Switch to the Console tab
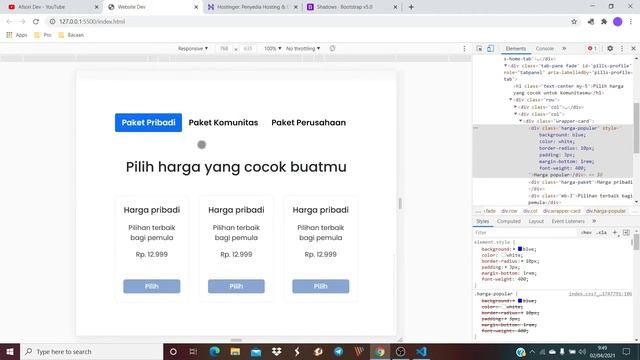This screenshot has width=640, height=360. pos(544,49)
